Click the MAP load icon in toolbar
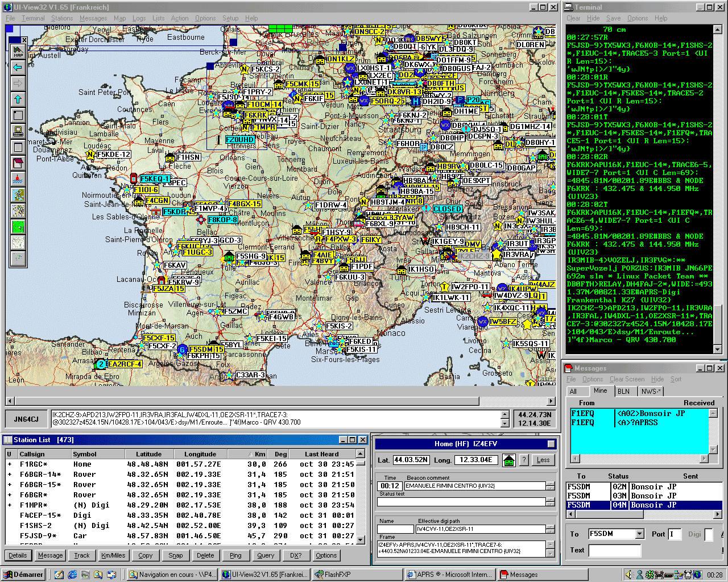Screen dimensions: 728x582 (x=18, y=51)
